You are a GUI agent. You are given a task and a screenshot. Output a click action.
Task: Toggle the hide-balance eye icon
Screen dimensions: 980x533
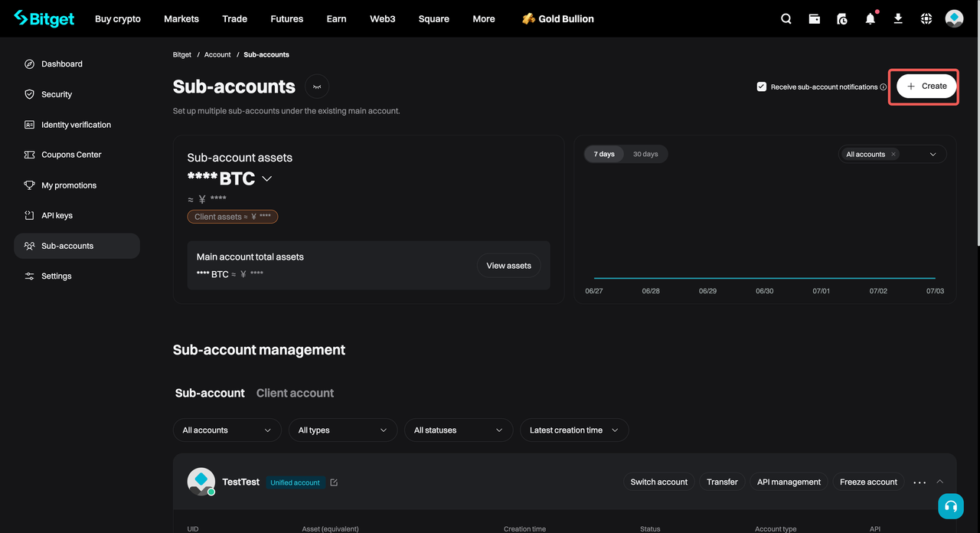(317, 87)
